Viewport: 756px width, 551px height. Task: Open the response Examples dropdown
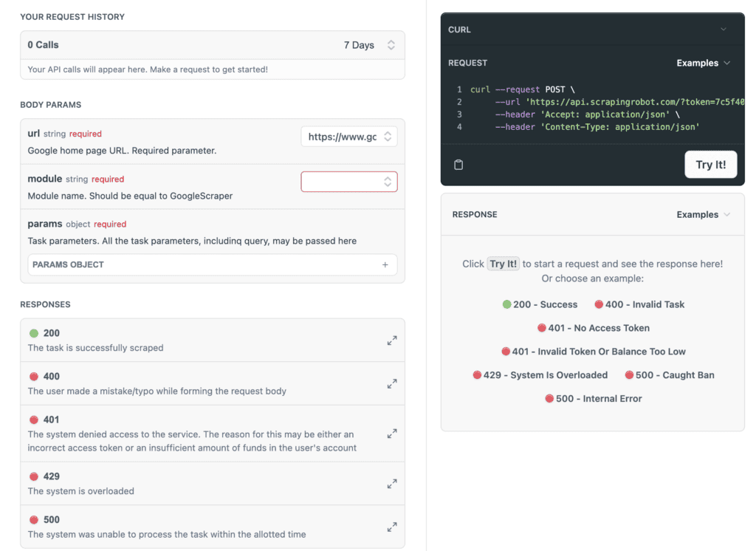702,214
